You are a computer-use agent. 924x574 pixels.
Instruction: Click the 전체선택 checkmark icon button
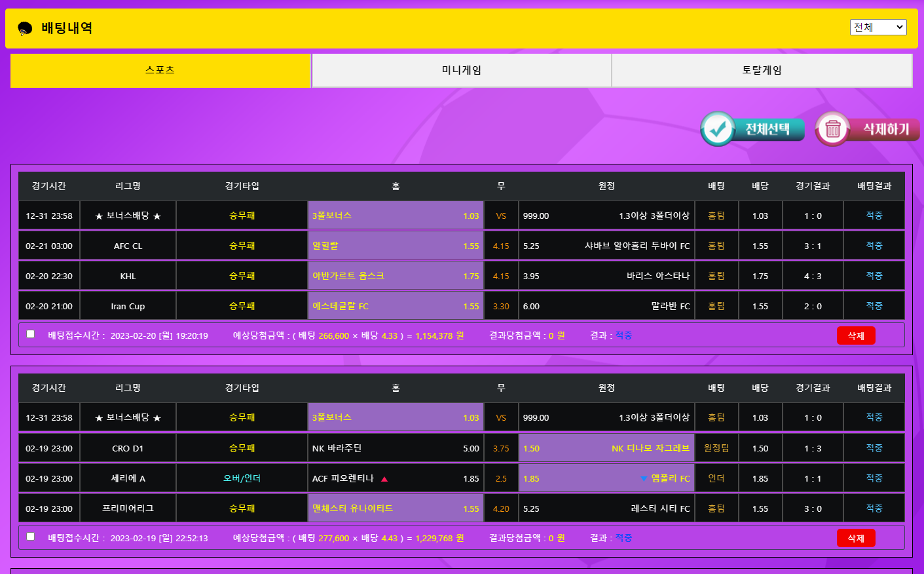click(x=718, y=129)
